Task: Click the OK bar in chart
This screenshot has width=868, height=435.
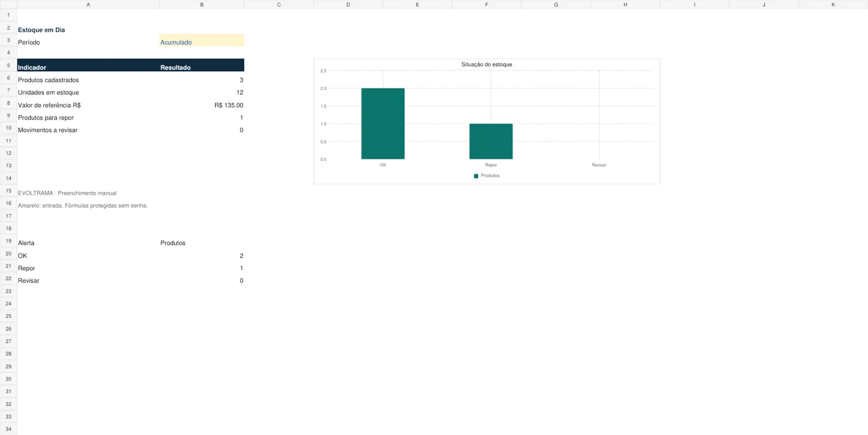Action: pyautogui.click(x=383, y=123)
